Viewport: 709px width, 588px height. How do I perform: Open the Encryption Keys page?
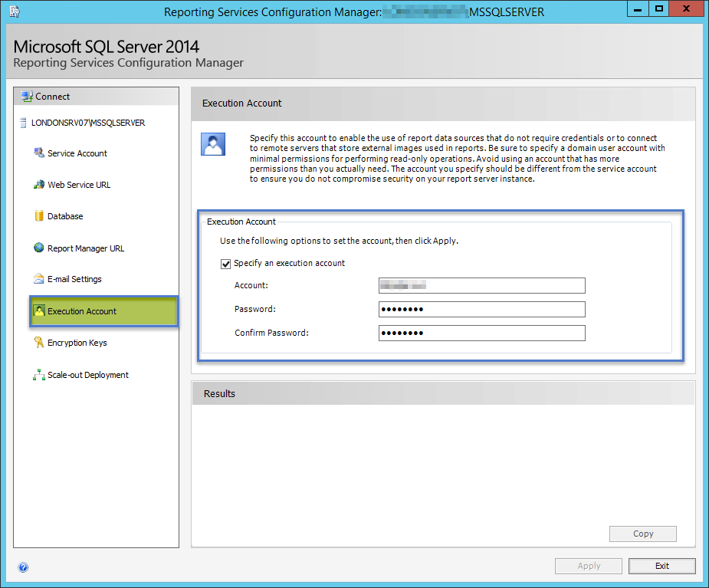[77, 343]
